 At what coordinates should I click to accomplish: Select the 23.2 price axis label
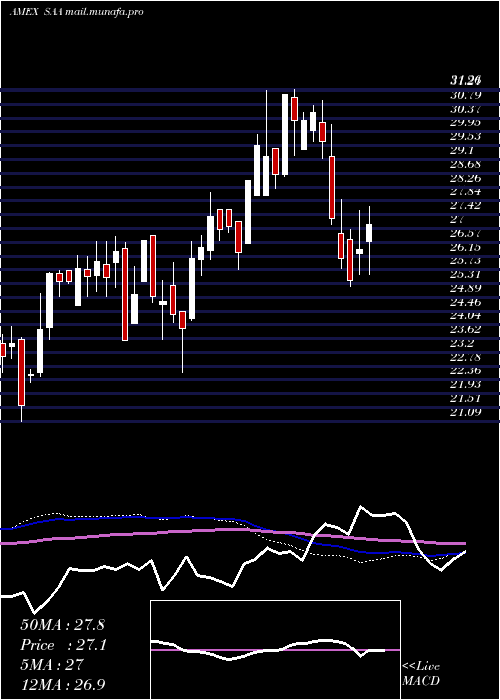(462, 344)
